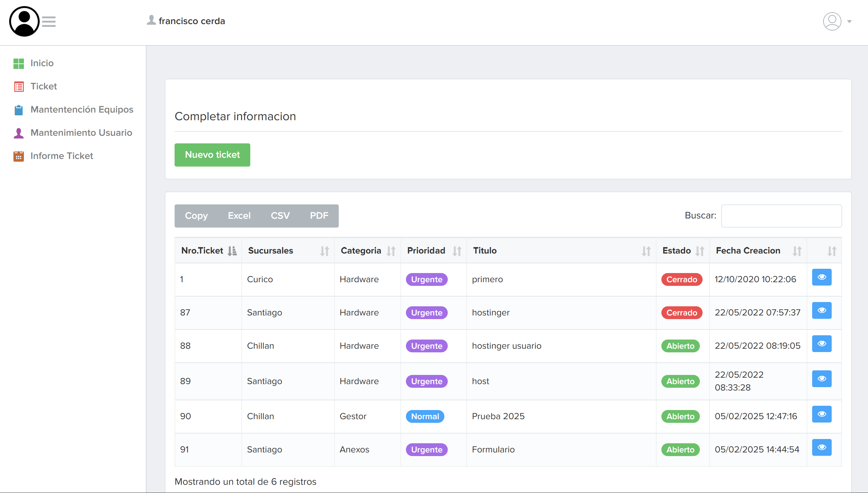
Task: Focus the Buscar search field
Action: [x=781, y=216]
